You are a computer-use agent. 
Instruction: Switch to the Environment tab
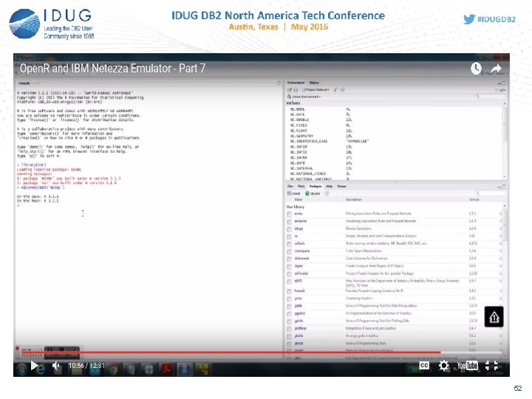pos(296,83)
